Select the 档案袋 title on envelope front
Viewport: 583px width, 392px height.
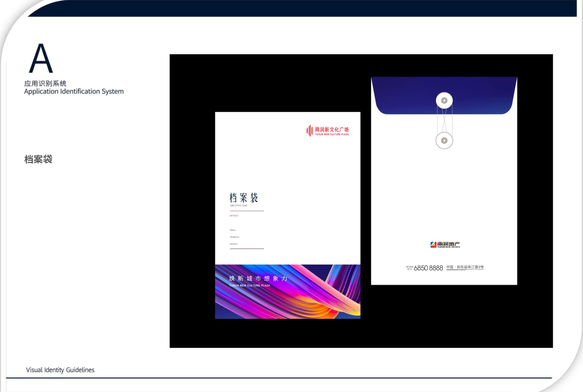244,198
